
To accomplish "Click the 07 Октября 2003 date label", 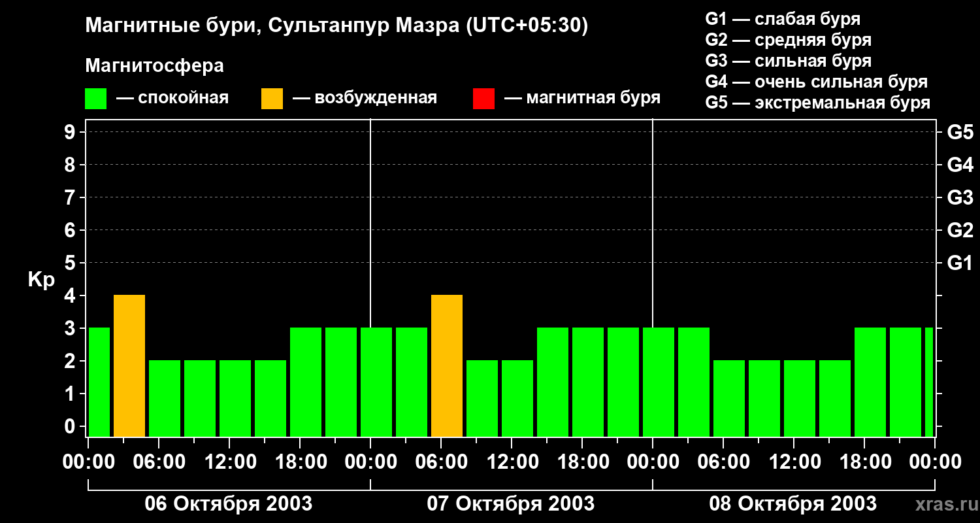I will point(511,504).
